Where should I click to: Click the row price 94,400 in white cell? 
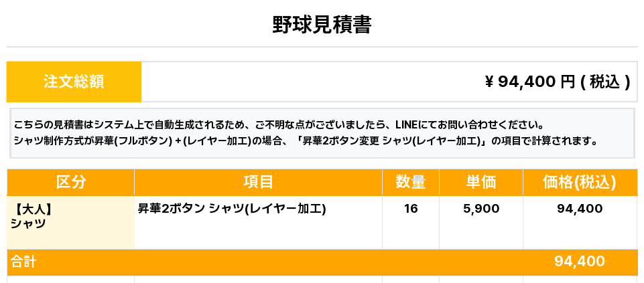pyautogui.click(x=580, y=209)
